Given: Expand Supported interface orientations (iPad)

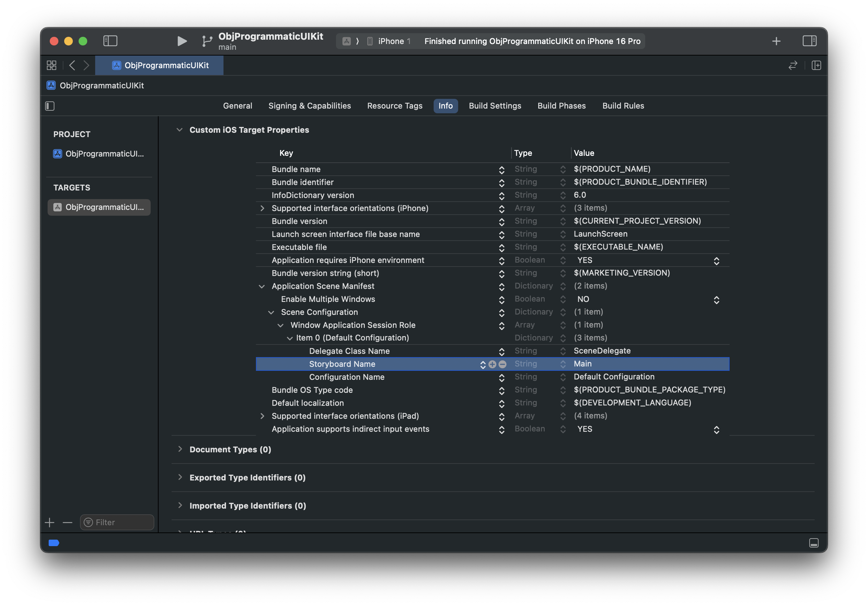Looking at the screenshot, I should pyautogui.click(x=262, y=416).
